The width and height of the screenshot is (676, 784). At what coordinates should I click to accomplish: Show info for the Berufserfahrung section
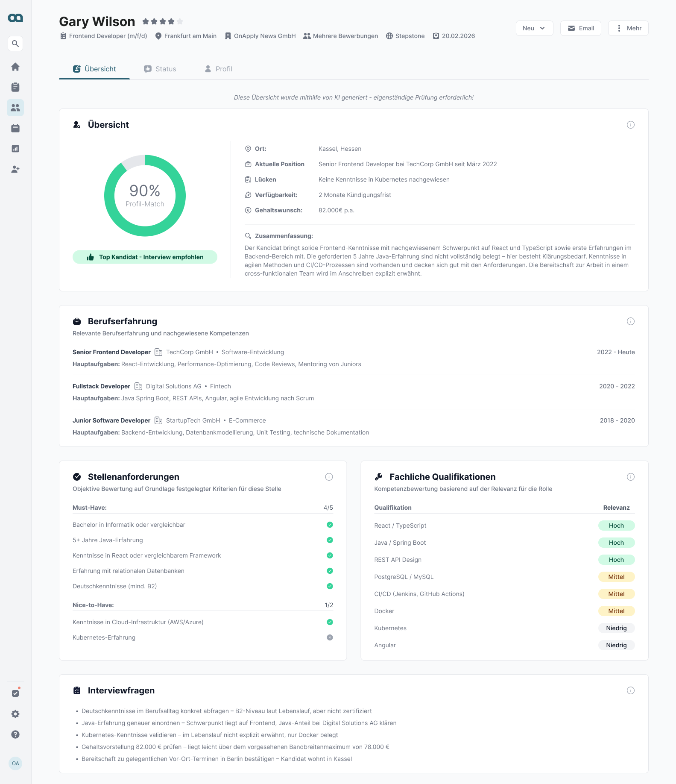pos(630,321)
